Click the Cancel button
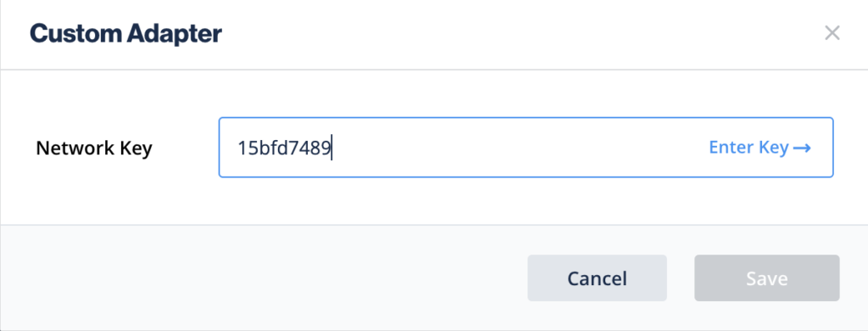 (x=597, y=278)
